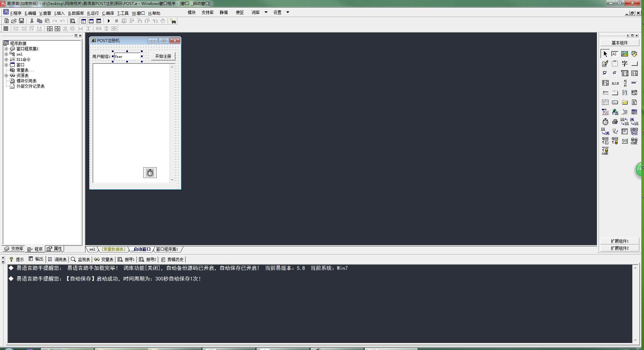Click the Run (play) toolbar button
The height and width of the screenshot is (350, 644).
pyautogui.click(x=109, y=21)
